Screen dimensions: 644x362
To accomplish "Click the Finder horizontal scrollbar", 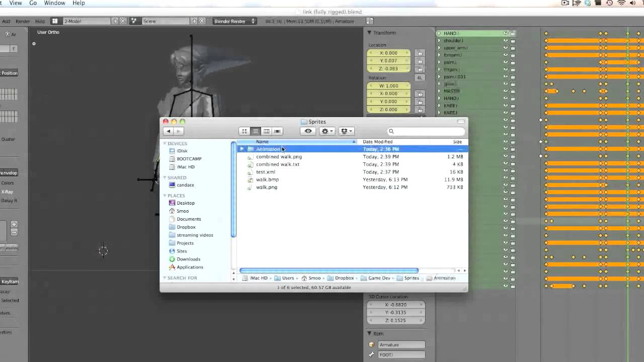I will pos(329,270).
